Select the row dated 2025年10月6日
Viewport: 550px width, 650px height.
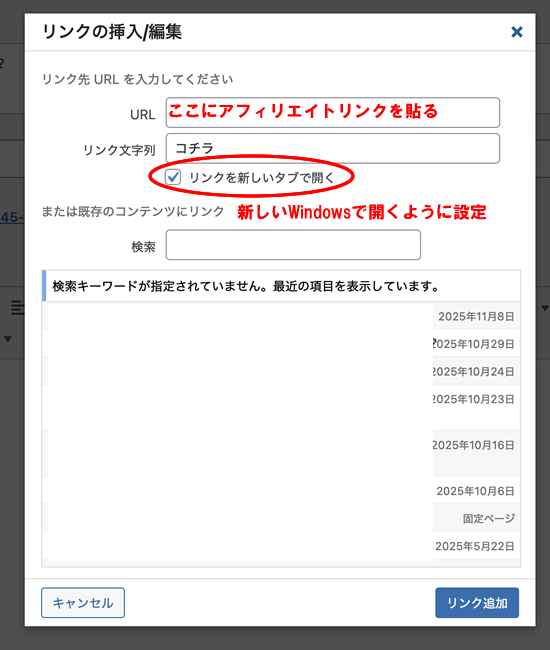281,491
